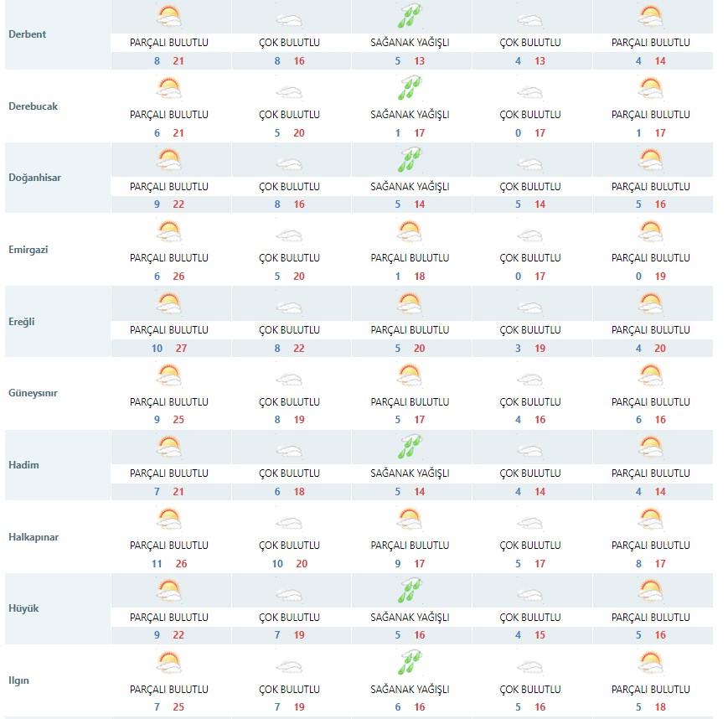Click Halkapınar's first partly cloudy icon
This screenshot has height=719, width=728.
(x=169, y=519)
